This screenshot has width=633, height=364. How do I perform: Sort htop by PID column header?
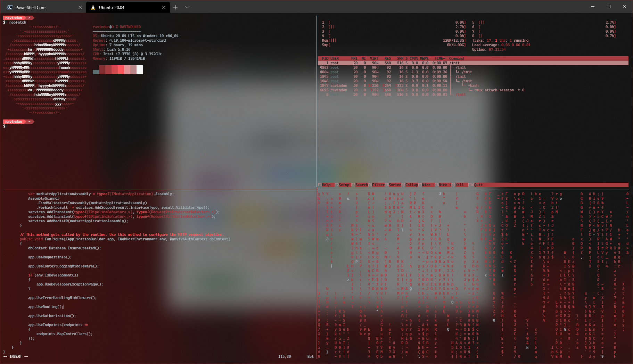(x=325, y=58)
